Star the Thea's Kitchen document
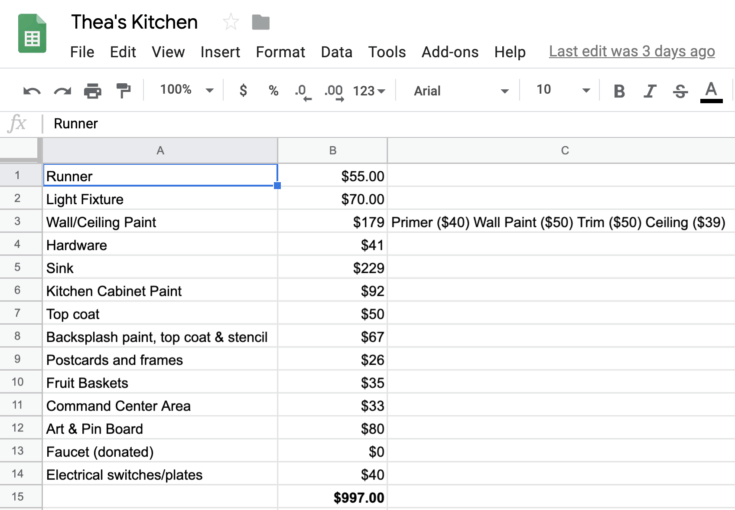The width and height of the screenshot is (735, 510). click(x=231, y=22)
